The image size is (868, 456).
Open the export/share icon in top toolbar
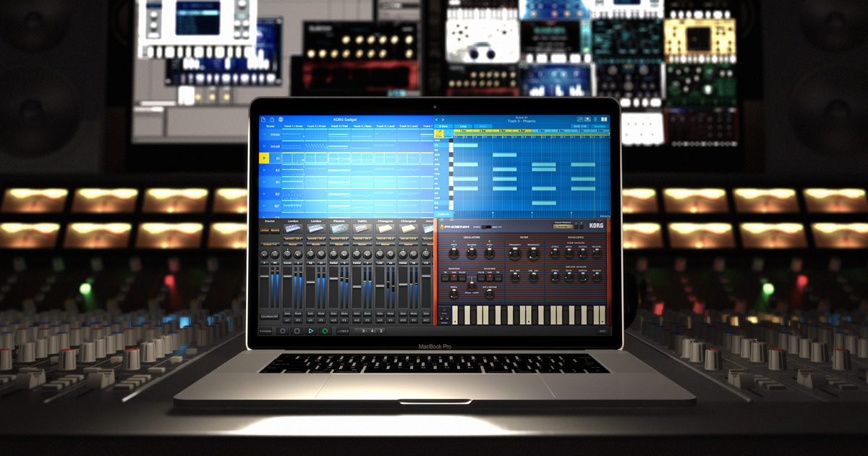272,119
